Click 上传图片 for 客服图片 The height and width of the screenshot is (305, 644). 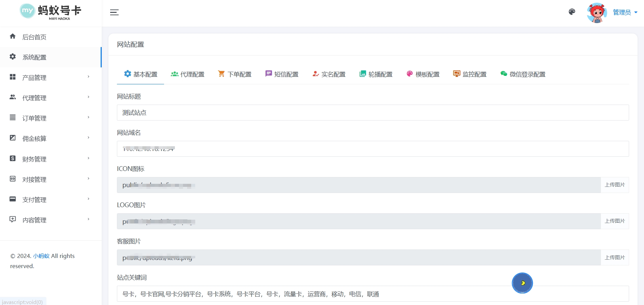click(x=615, y=258)
